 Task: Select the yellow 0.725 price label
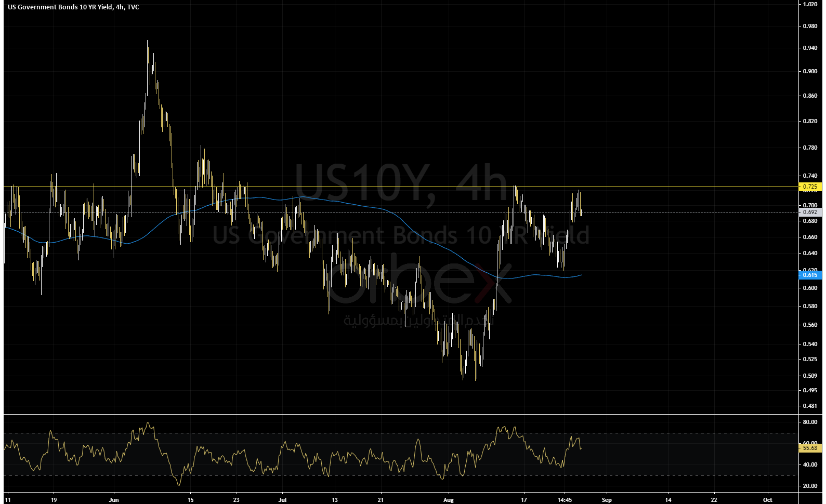[x=809, y=187]
